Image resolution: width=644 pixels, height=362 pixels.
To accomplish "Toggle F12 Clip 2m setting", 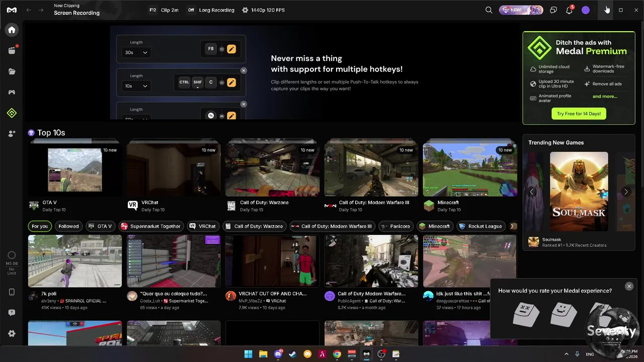I will click(164, 10).
